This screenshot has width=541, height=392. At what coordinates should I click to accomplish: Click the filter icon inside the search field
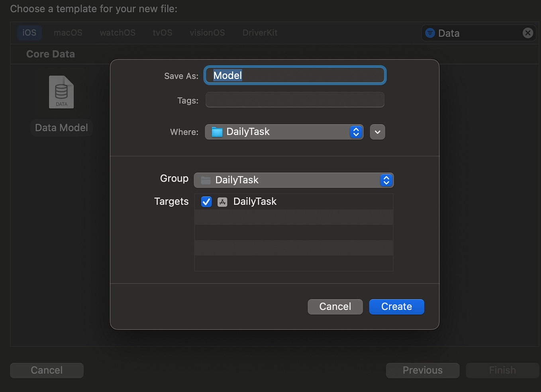(x=430, y=33)
